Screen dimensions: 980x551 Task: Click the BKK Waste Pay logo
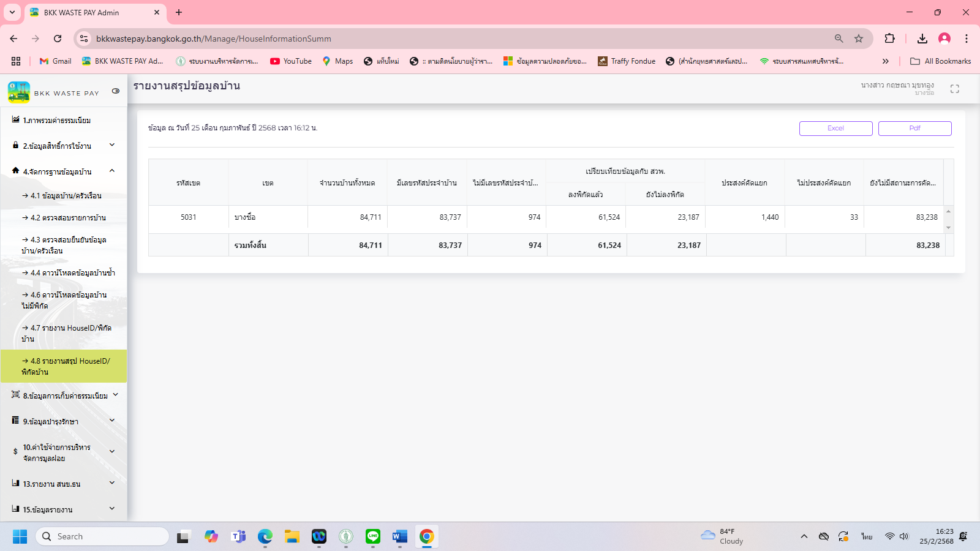(19, 92)
